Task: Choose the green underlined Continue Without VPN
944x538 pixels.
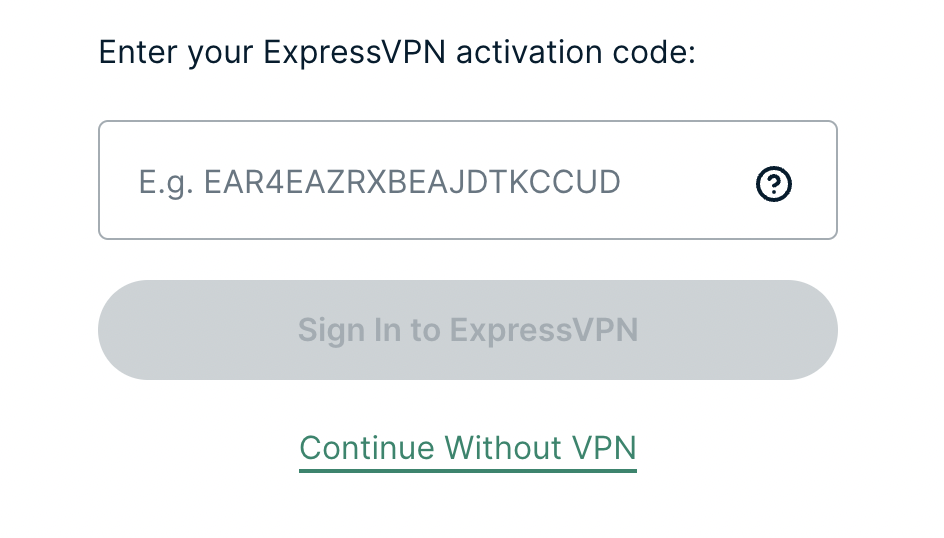Action: (x=468, y=449)
